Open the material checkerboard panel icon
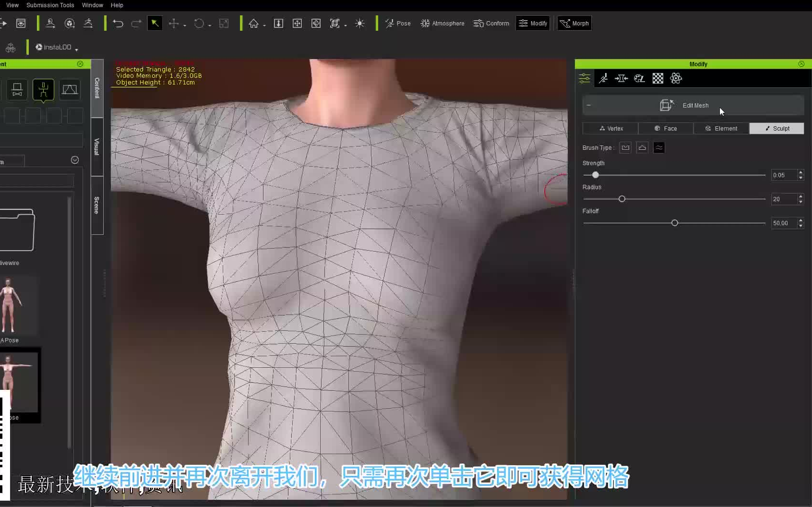 click(x=657, y=78)
